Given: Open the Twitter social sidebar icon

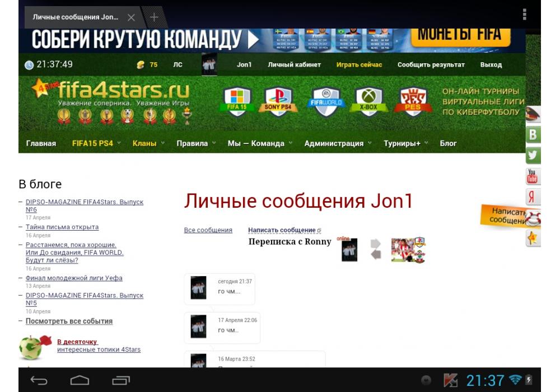Looking at the screenshot, I should 533,155.
